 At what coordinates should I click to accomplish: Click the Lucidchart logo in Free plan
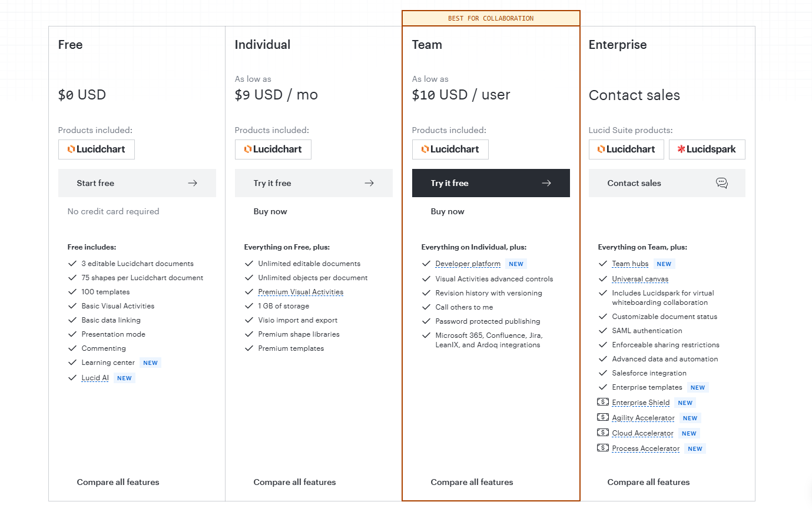97,149
